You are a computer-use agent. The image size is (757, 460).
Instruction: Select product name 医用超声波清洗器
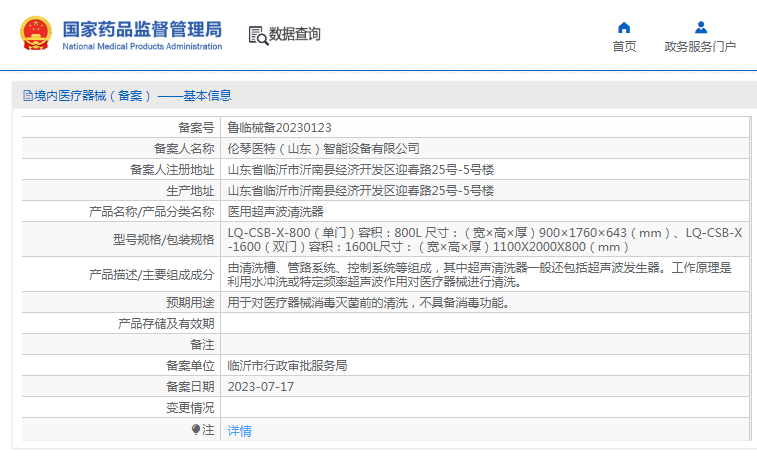pos(276,211)
